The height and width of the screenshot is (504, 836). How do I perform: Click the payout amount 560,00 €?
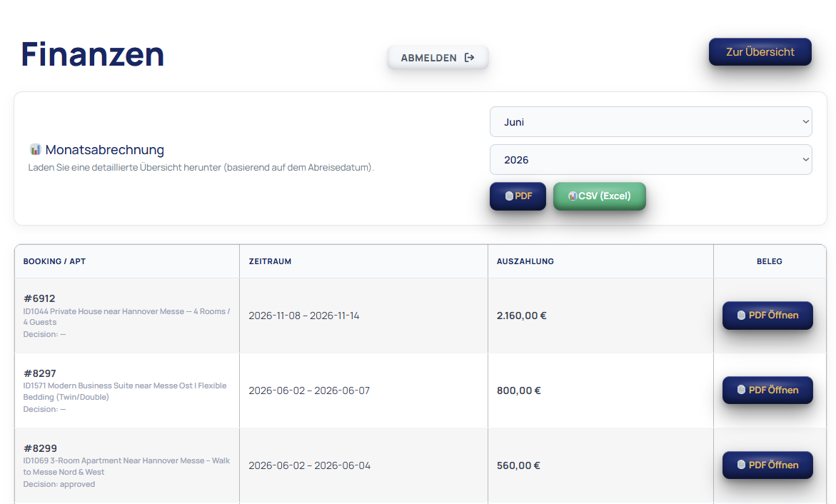518,465
